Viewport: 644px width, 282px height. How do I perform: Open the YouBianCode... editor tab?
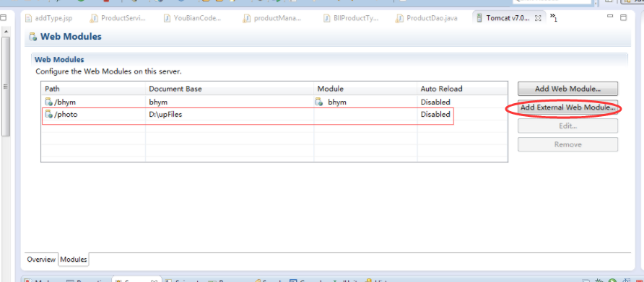[x=192, y=19]
